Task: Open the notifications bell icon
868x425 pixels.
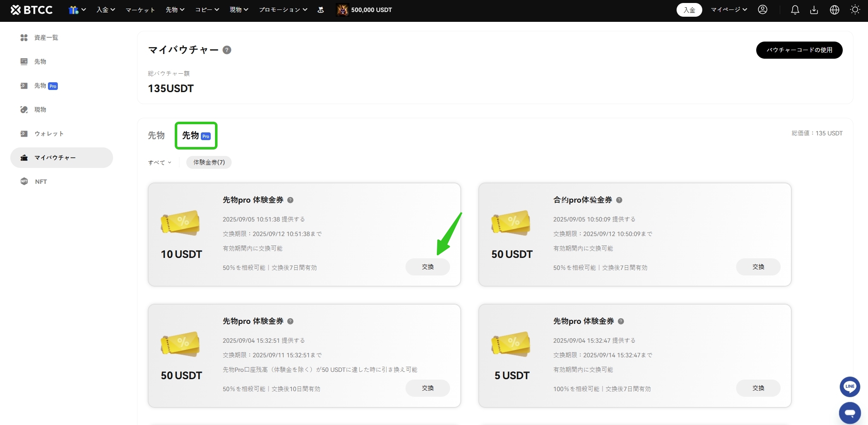Action: tap(795, 10)
